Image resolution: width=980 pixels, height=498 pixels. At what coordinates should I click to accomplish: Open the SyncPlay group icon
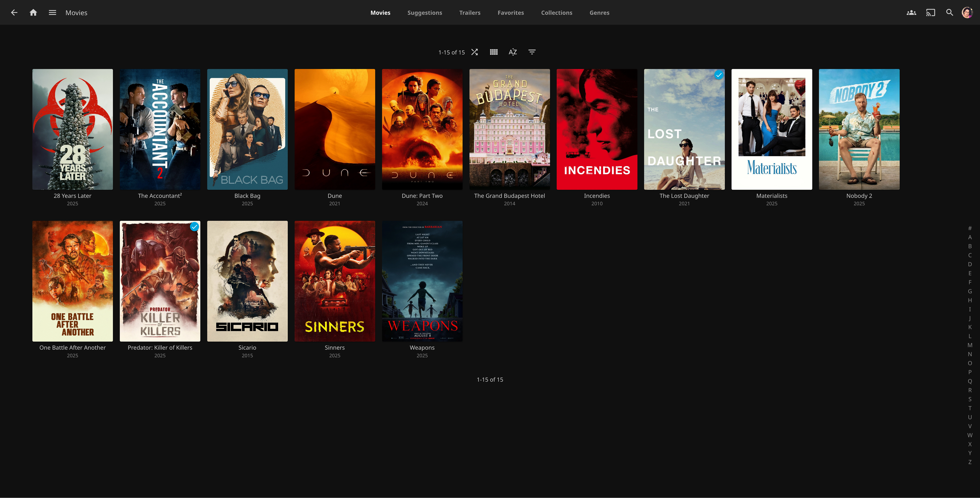tap(911, 12)
